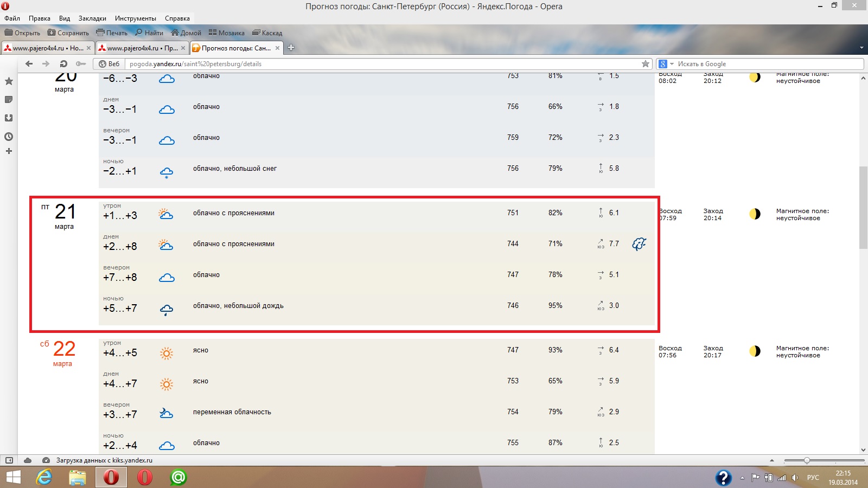868x488 pixels.
Task: Open the Закладки menu
Action: tap(92, 18)
